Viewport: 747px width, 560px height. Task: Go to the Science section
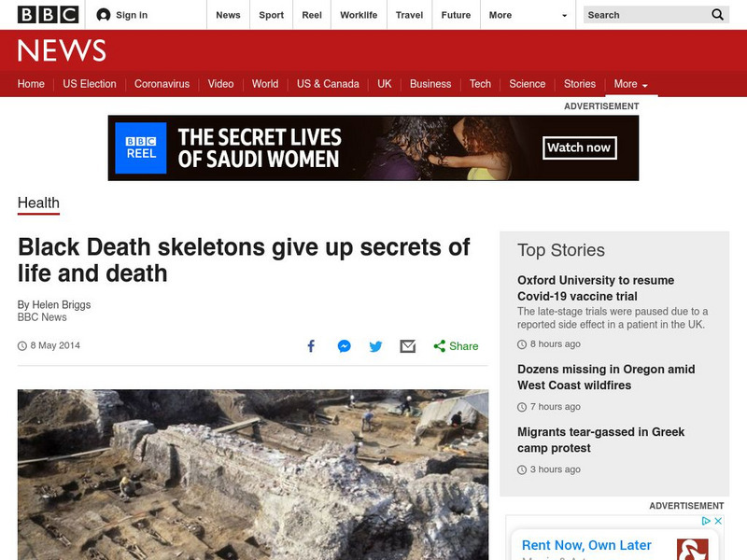527,84
